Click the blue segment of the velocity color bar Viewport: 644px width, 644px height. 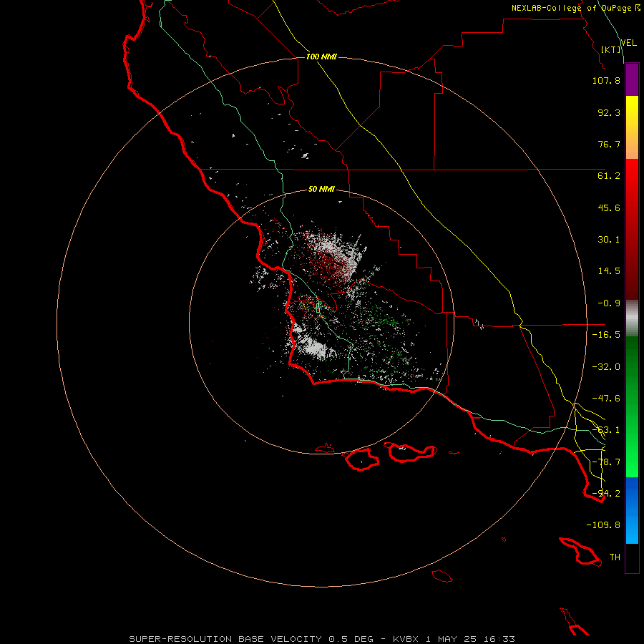click(632, 510)
